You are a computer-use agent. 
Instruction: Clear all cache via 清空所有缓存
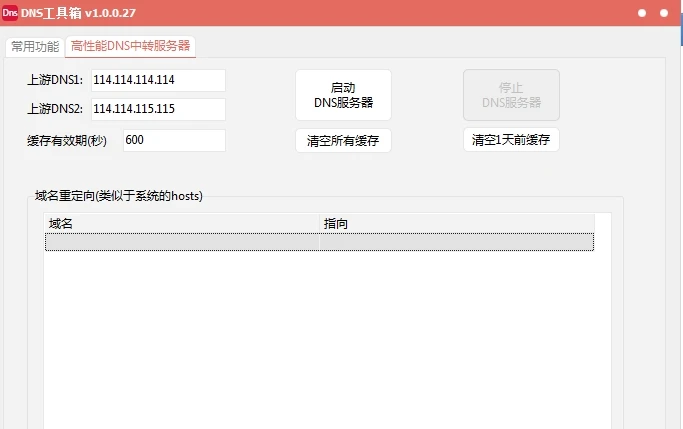[x=343, y=141]
